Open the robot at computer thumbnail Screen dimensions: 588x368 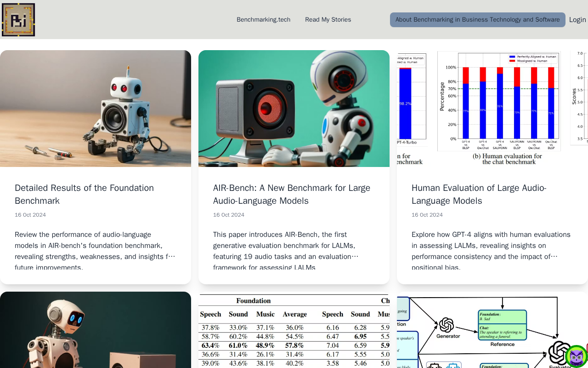point(294,109)
